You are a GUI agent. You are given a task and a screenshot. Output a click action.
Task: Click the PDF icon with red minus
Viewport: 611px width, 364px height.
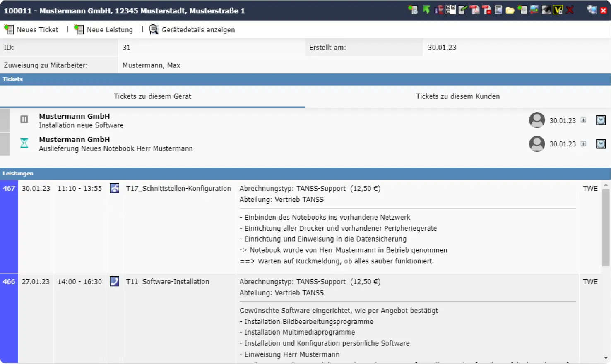486,10
